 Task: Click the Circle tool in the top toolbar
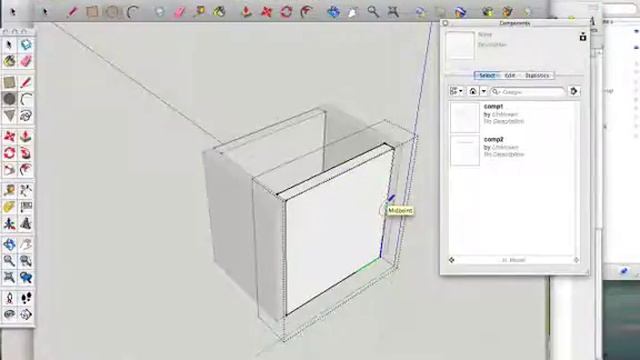pos(112,12)
